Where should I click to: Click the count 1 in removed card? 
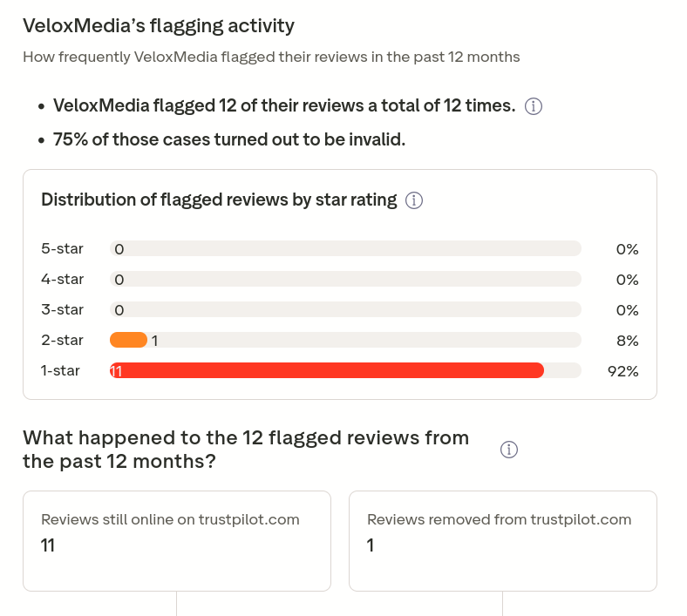click(x=371, y=545)
